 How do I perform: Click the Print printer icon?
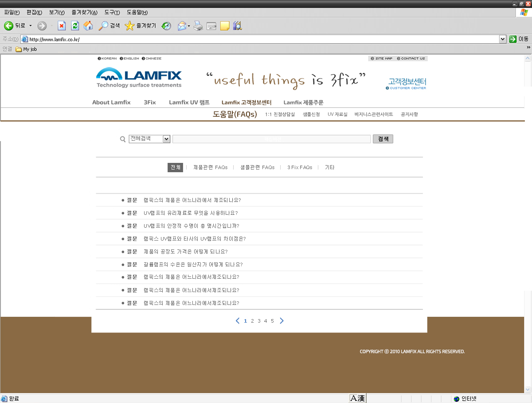pyautogui.click(x=198, y=26)
